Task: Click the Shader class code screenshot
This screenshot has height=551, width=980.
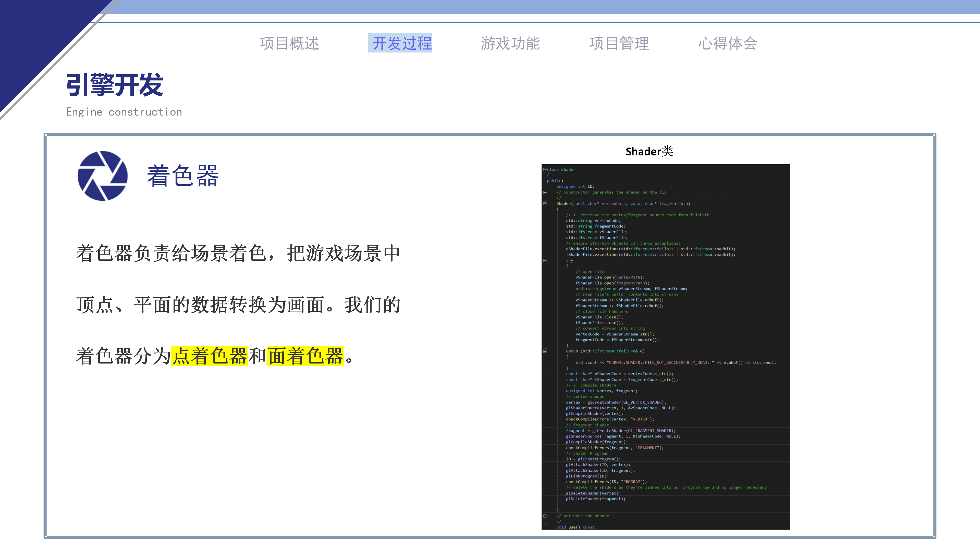Action: 665,346
